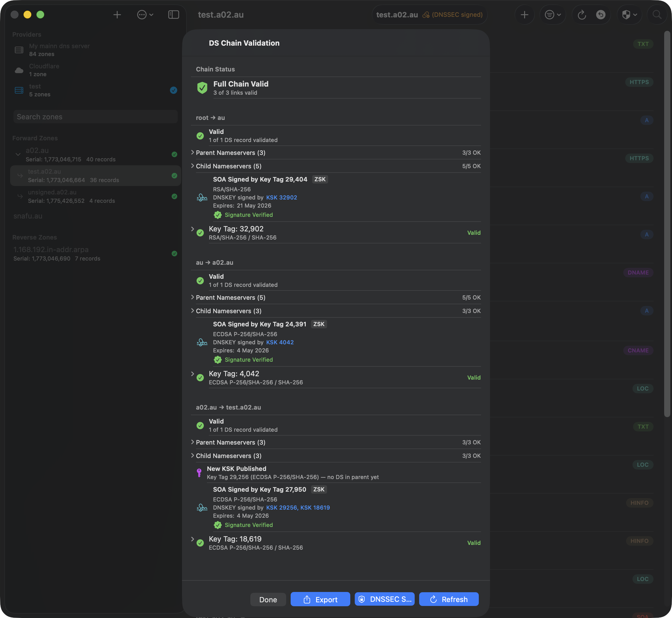Click green status check beside a02.au zone
This screenshot has width=672, height=618.
click(174, 154)
